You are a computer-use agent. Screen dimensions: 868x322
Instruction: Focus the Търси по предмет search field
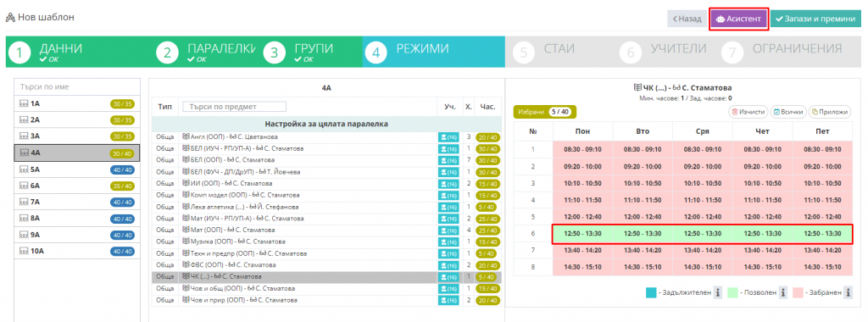coord(234,106)
